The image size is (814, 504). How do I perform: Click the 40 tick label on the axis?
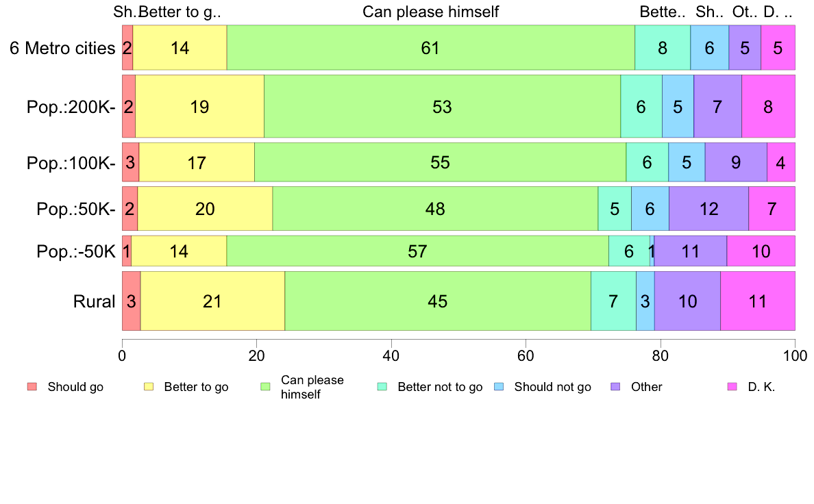[391, 355]
